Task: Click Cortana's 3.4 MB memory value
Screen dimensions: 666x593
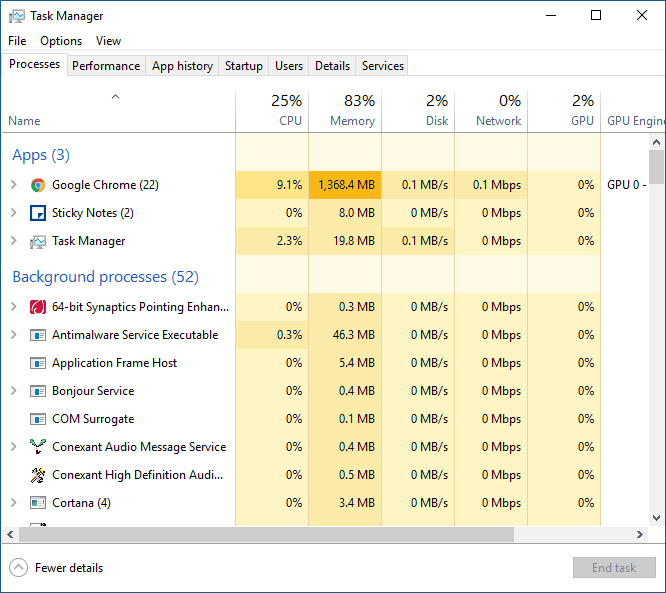Action: pyautogui.click(x=357, y=503)
